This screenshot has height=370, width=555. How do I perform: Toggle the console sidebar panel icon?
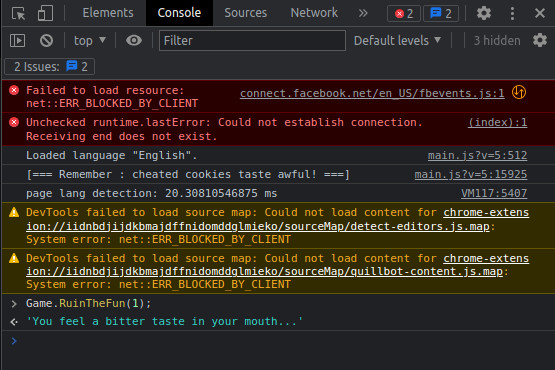pos(17,40)
